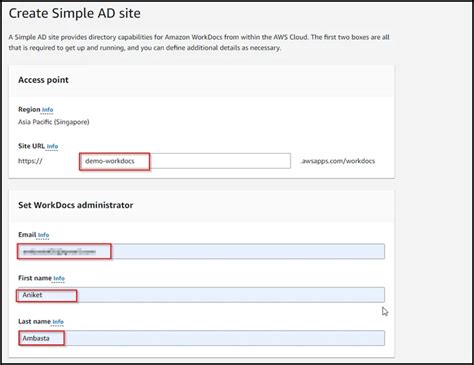
Task: Open the Info link next to Site URL
Action: tap(52, 146)
